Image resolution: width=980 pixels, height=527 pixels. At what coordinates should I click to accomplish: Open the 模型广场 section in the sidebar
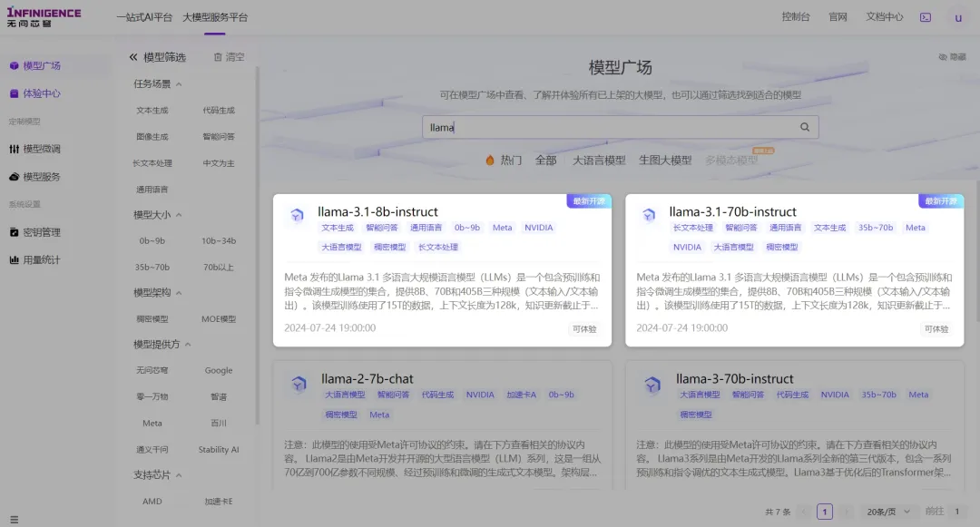tap(41, 64)
